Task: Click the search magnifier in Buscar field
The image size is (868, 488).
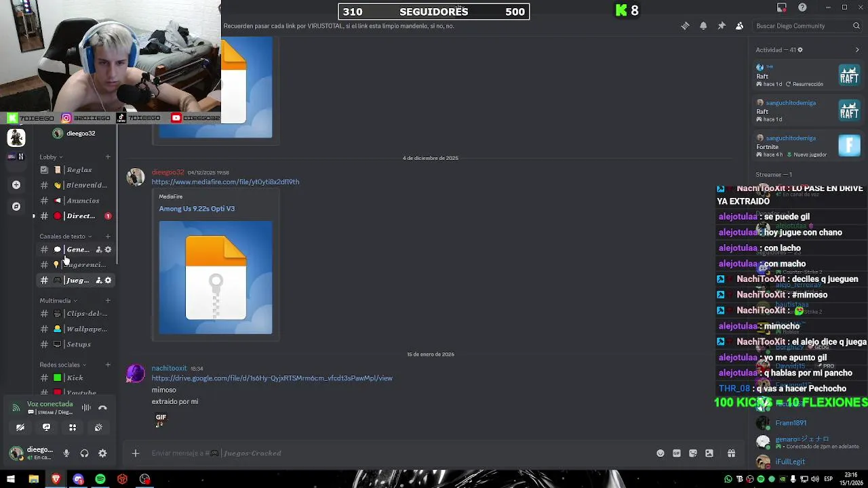Action: [856, 26]
